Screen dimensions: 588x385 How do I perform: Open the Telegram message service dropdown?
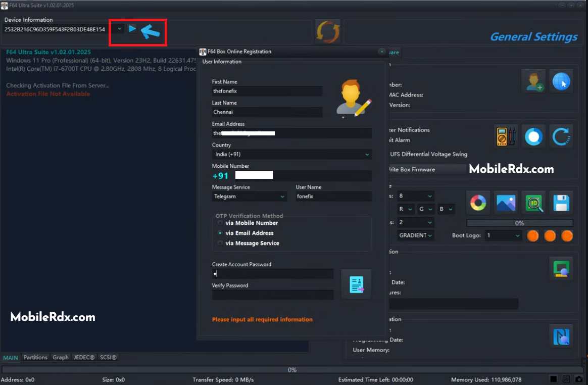[250, 196]
